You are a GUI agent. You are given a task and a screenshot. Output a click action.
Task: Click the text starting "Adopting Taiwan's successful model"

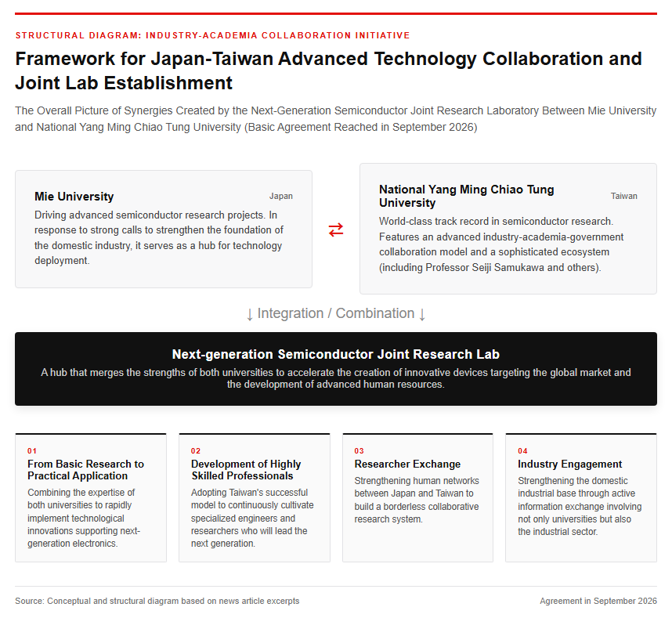(252, 518)
